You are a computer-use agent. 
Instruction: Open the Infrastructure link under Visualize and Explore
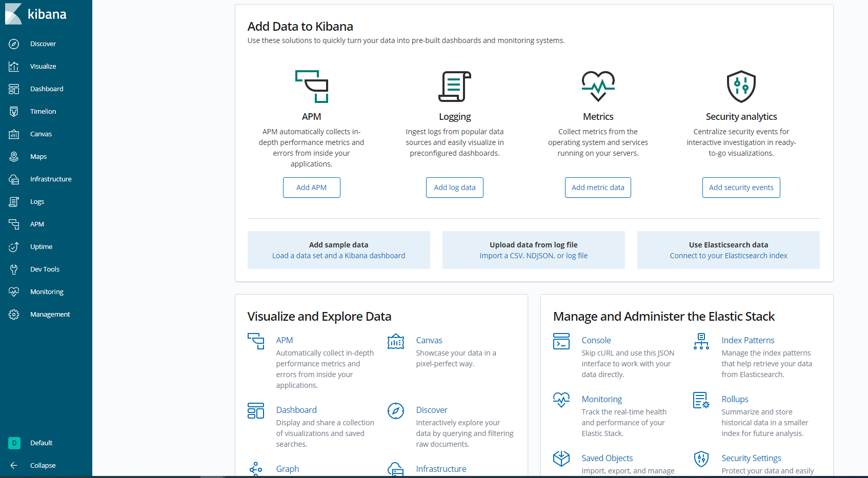point(441,469)
